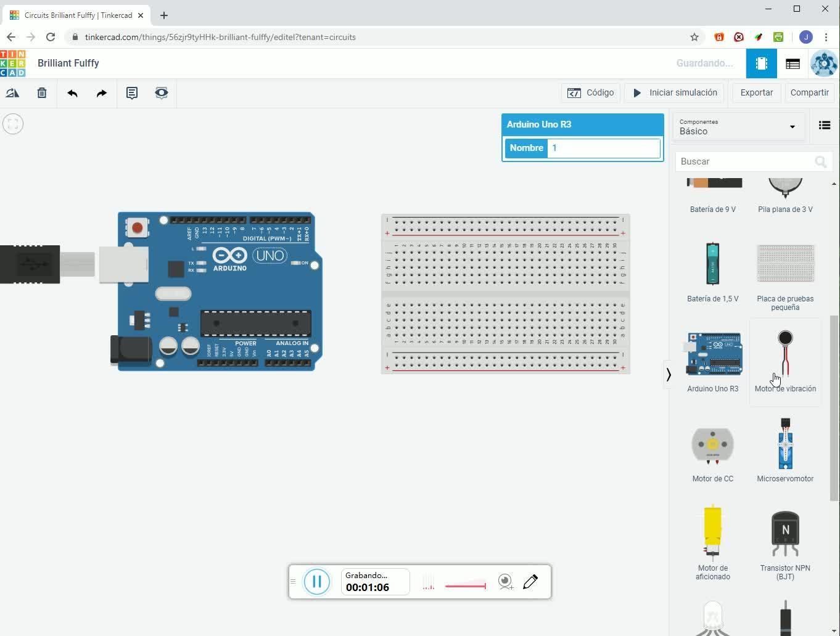Click the red circle extension icon

[x=739, y=37]
